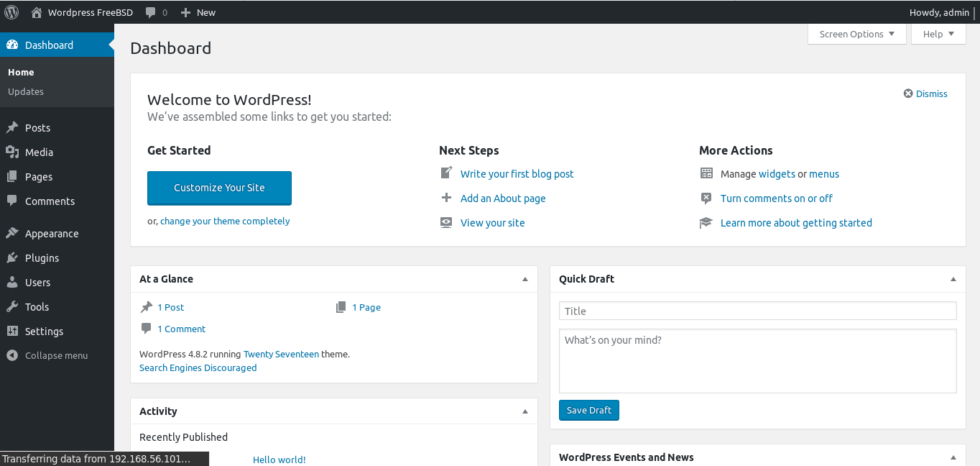Open the Twenty Seventeen theme link
The image size is (980, 466).
281,354
